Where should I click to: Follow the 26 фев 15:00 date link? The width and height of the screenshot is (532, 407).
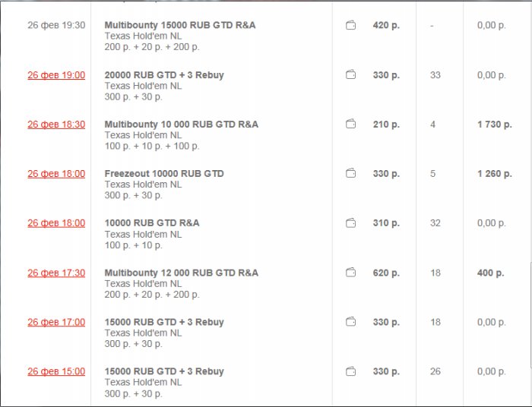[56, 371]
